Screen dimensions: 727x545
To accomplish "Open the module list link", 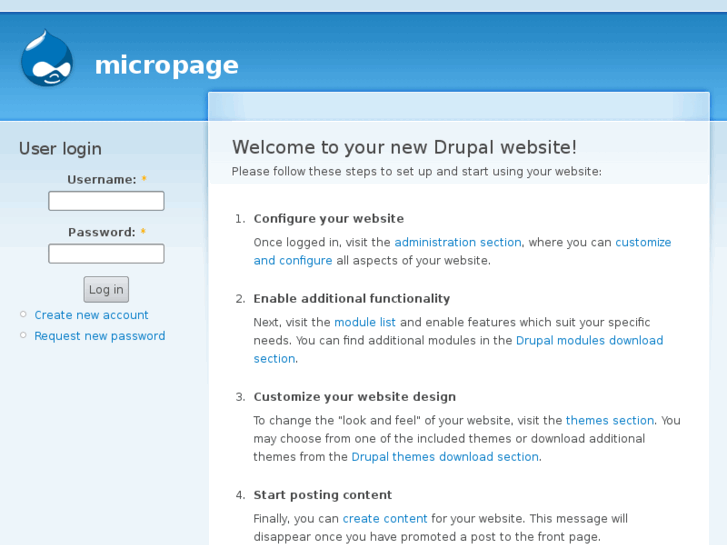I will click(x=365, y=322).
